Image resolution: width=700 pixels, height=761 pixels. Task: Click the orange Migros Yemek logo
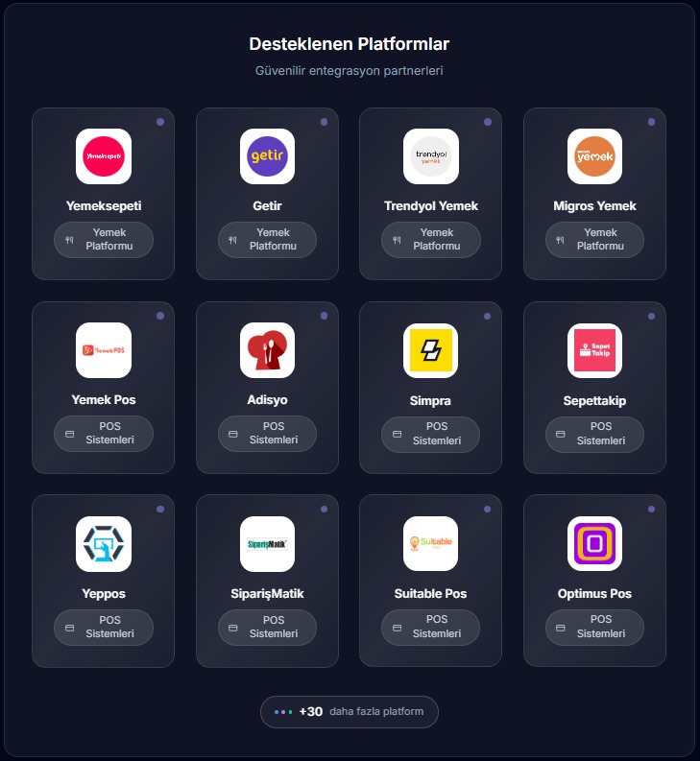click(594, 156)
